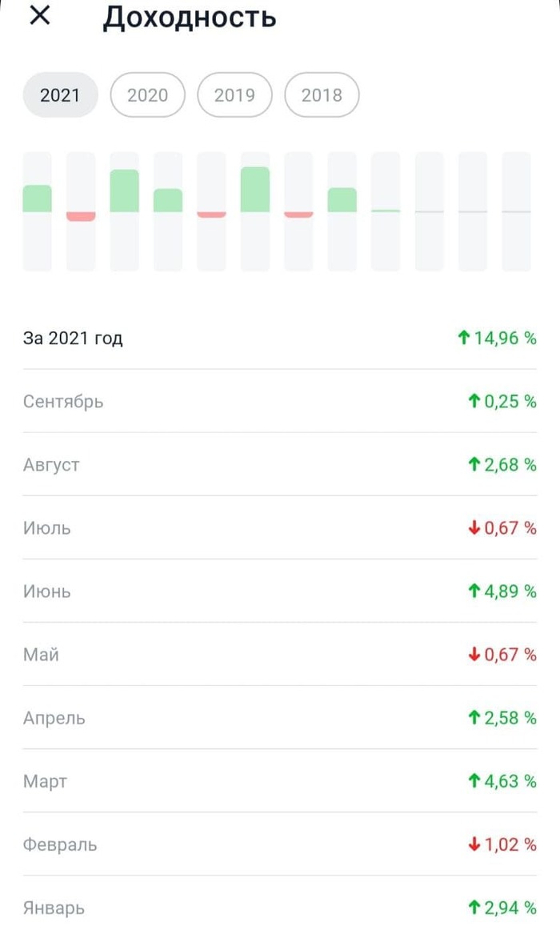Click the Январь green up arrow

[x=474, y=908]
